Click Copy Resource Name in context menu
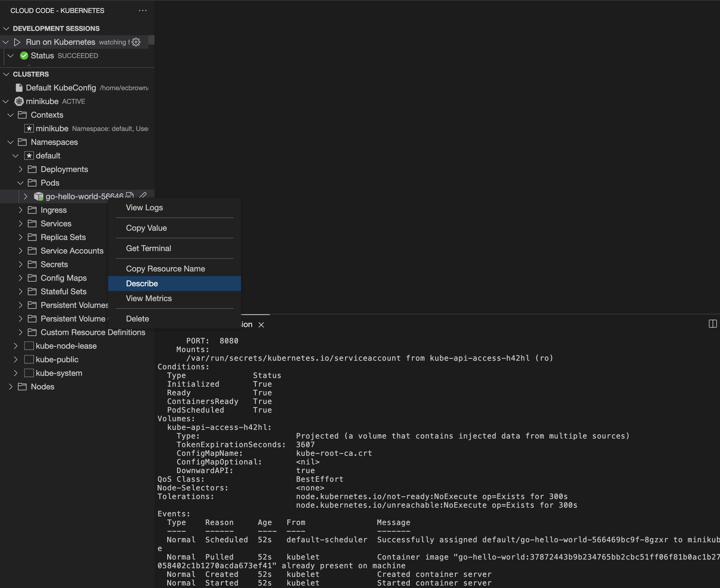720x588 pixels. 165,268
